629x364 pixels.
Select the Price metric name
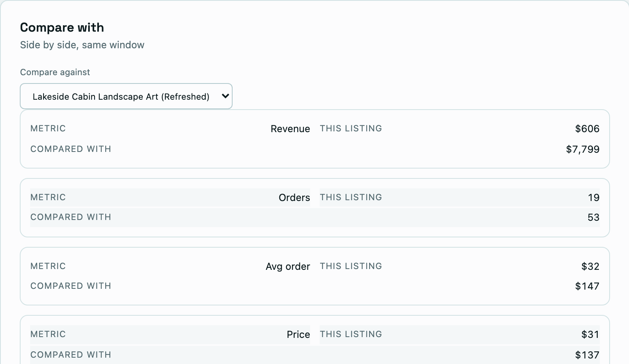(298, 335)
